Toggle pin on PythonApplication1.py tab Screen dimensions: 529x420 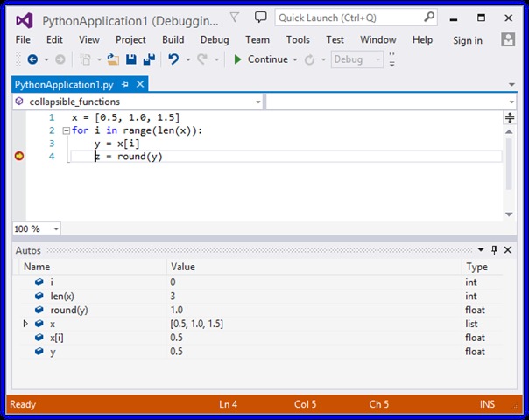tap(125, 84)
